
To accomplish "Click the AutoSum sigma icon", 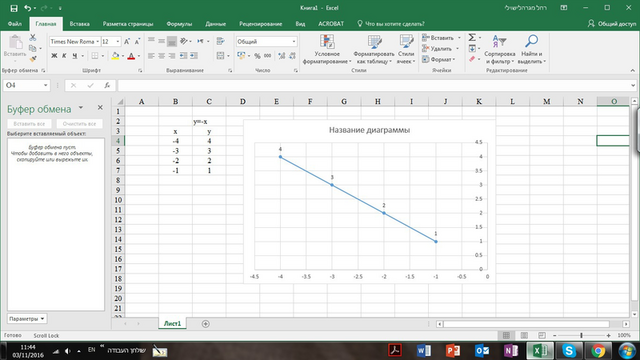I will pyautogui.click(x=472, y=38).
